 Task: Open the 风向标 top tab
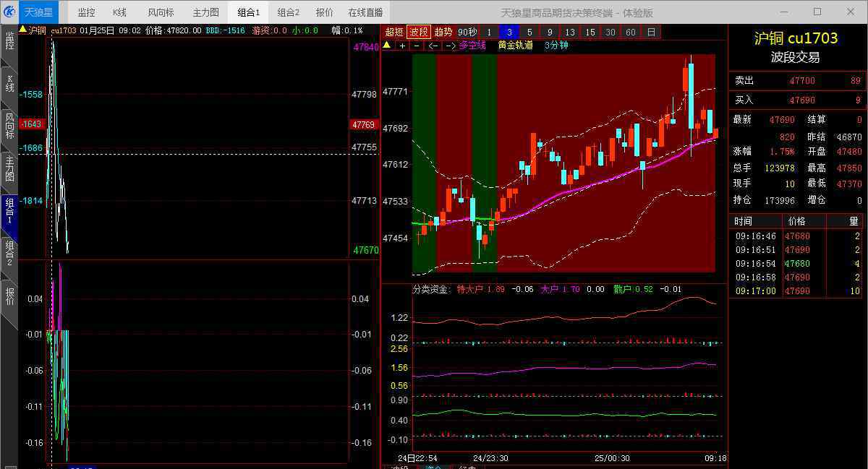point(161,12)
